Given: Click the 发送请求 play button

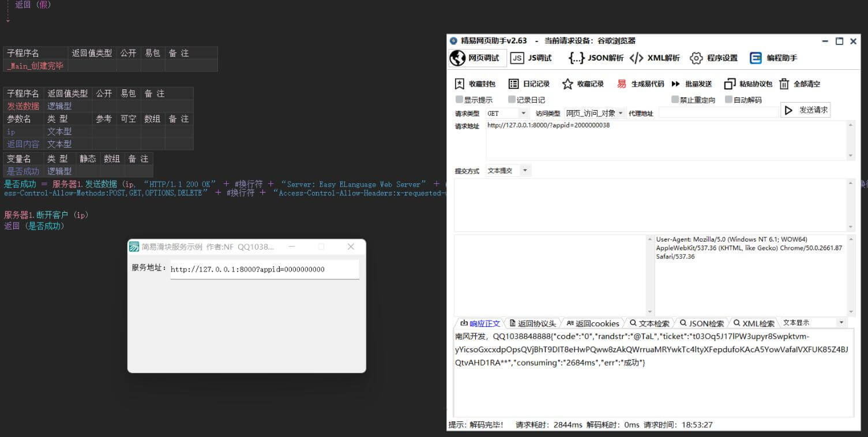Looking at the screenshot, I should [x=805, y=110].
